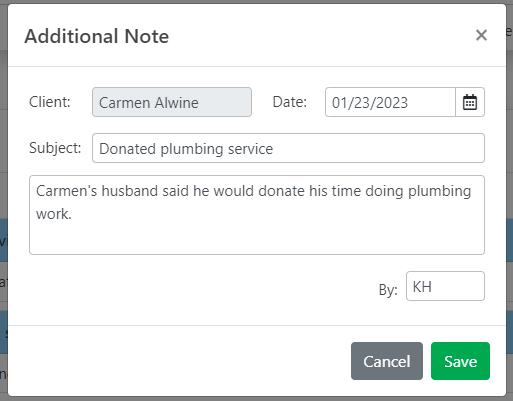
Task: Click the "Client:" label
Action: tap(50, 102)
